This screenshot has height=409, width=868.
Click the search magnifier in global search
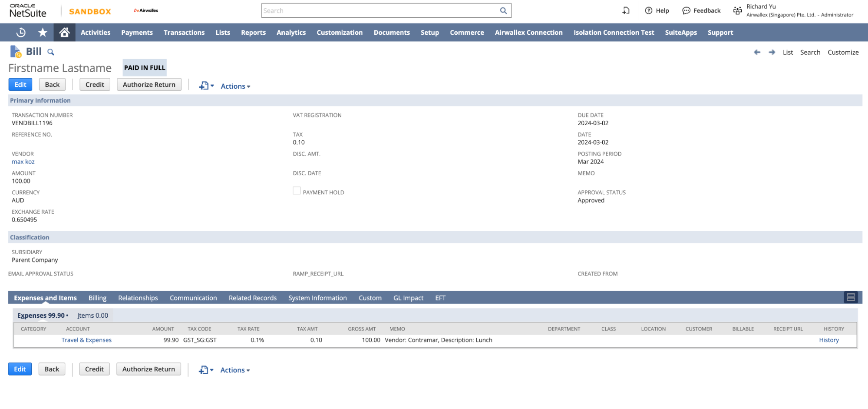click(503, 11)
